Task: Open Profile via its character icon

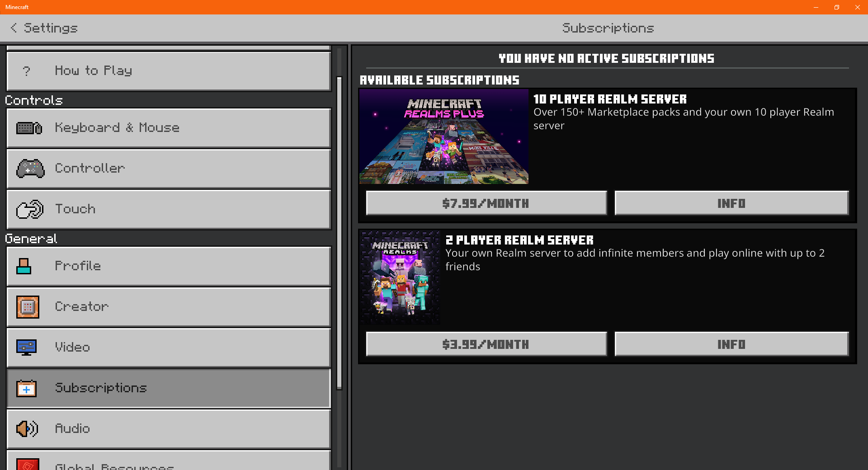Action: [x=24, y=266]
